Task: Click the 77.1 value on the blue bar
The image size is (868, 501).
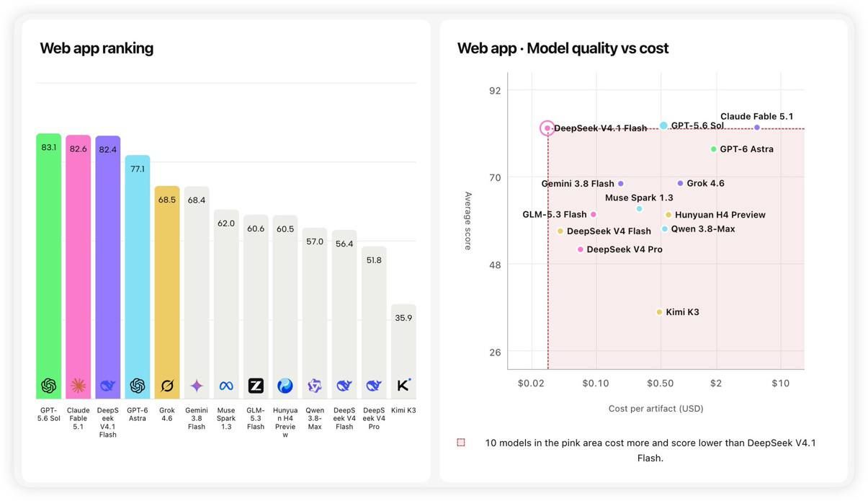Action: click(x=138, y=169)
